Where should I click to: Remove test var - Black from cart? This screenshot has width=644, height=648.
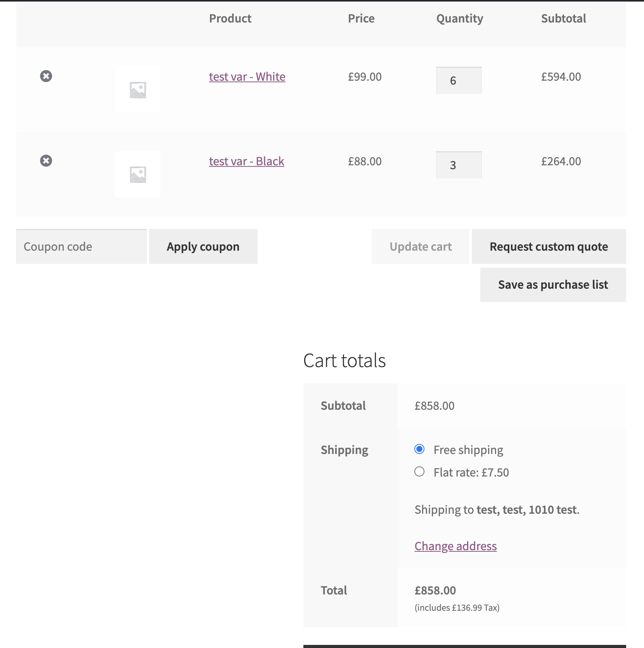[x=46, y=161]
